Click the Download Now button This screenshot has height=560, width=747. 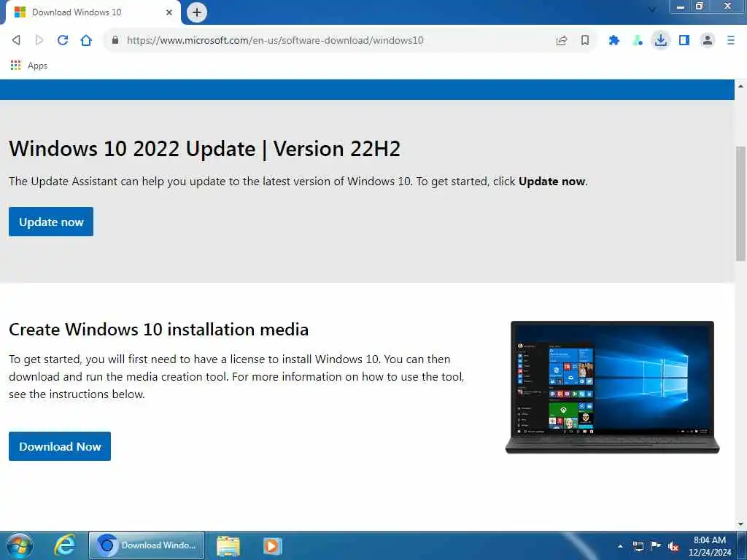60,447
